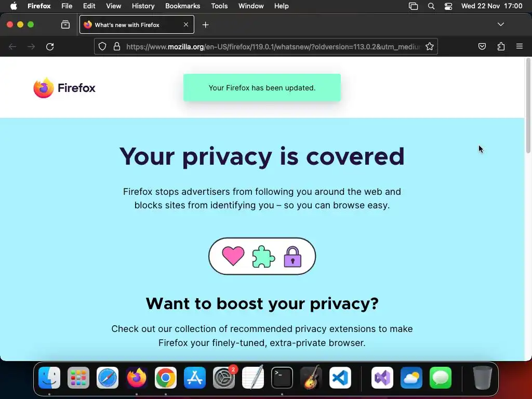The height and width of the screenshot is (399, 532).
Task: Open the Tools menu
Action: [x=219, y=6]
